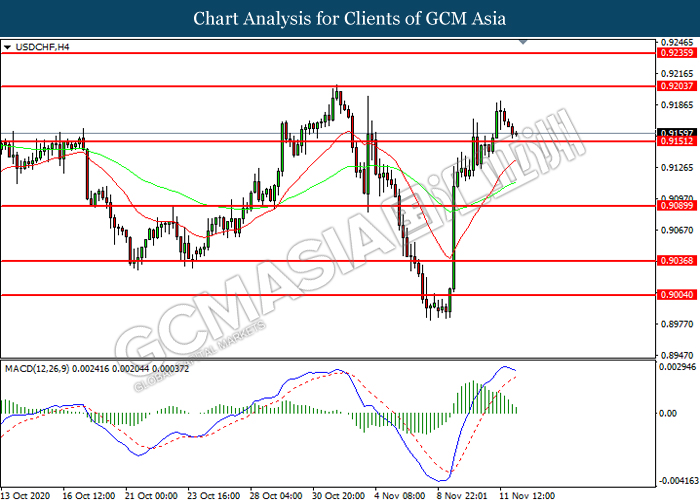The image size is (700, 500).
Task: Click the 0.92165 price scale value
Action: [x=677, y=74]
